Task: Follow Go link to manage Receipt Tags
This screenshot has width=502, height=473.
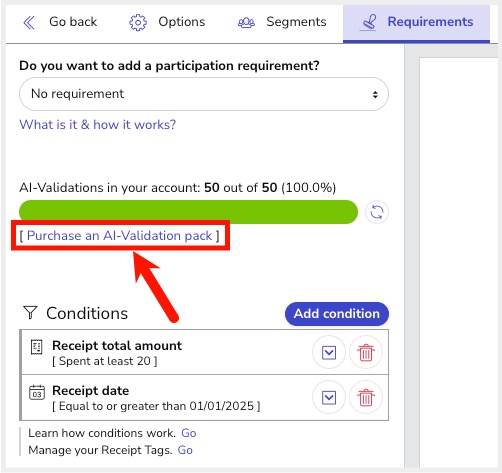Action: (185, 450)
